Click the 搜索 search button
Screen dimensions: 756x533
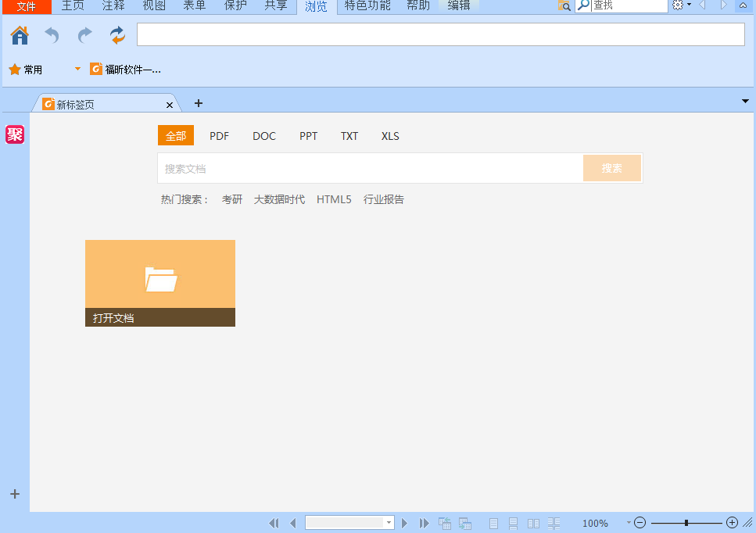[x=612, y=167]
